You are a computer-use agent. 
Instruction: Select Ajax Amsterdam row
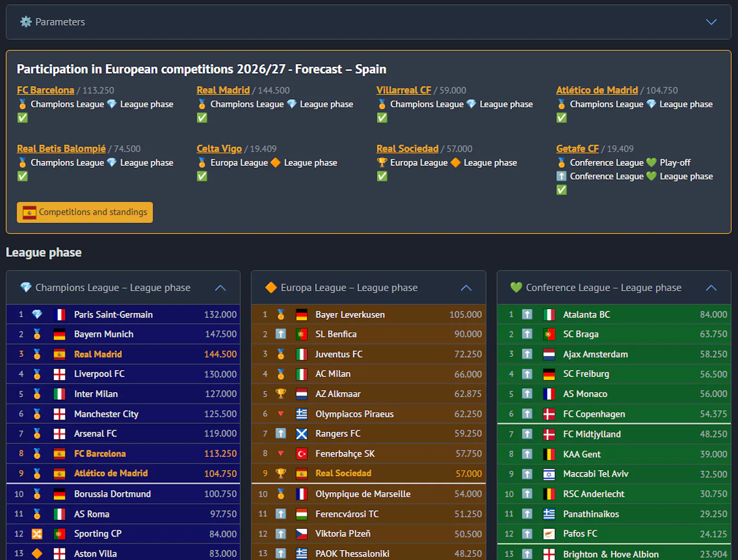614,354
